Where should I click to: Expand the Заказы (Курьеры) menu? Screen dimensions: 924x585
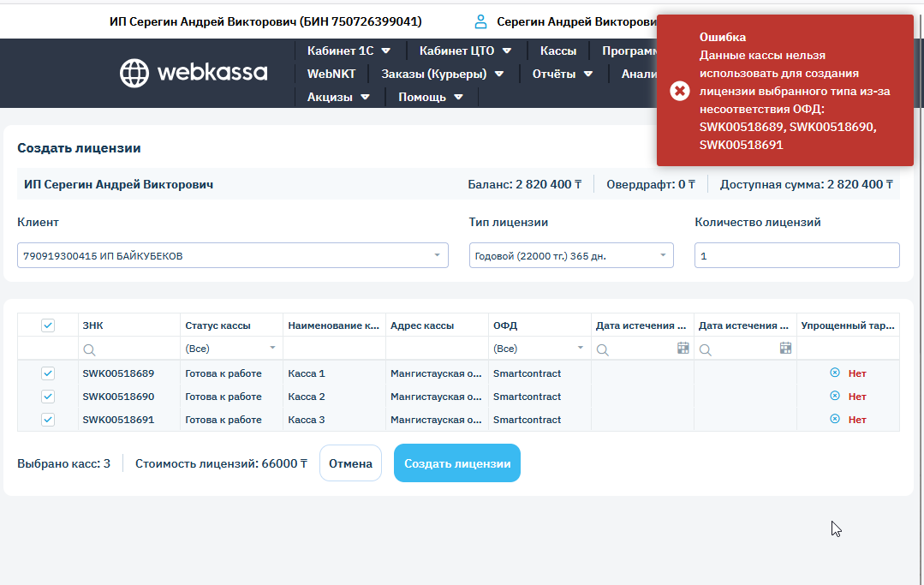coord(442,74)
